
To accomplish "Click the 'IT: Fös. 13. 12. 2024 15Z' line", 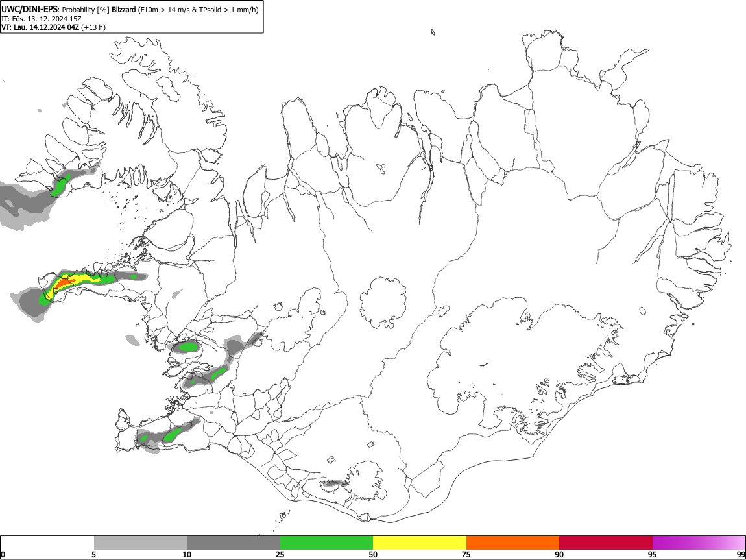I will pos(42,19).
